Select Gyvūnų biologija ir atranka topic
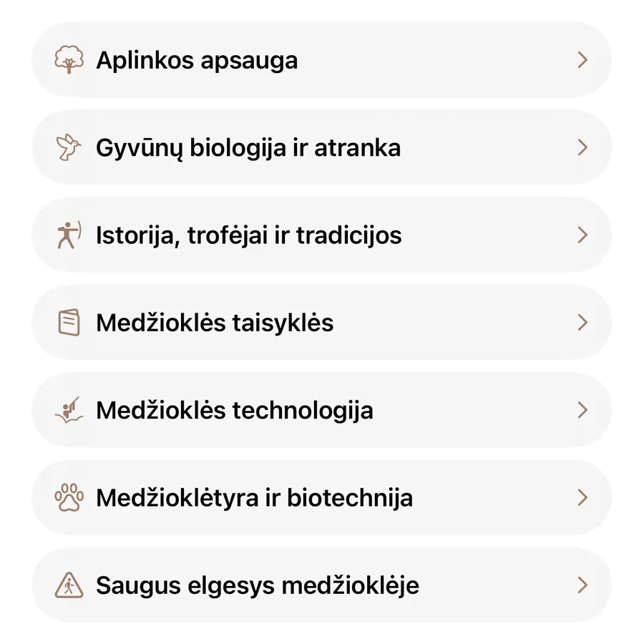Screen dimensions: 644x644 point(248,147)
